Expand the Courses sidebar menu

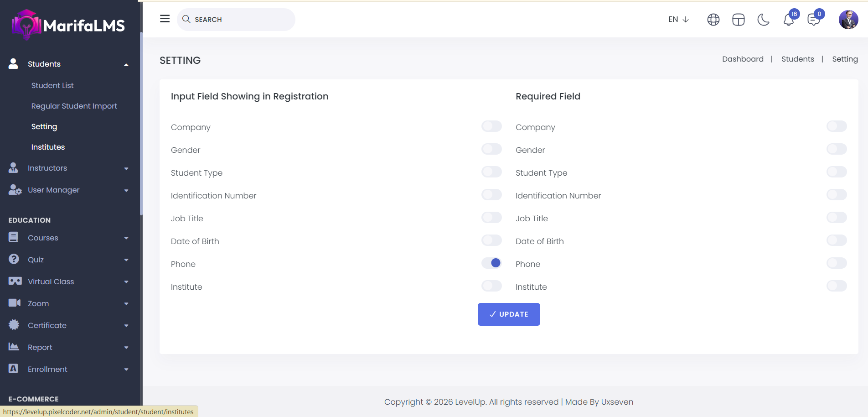(68, 238)
